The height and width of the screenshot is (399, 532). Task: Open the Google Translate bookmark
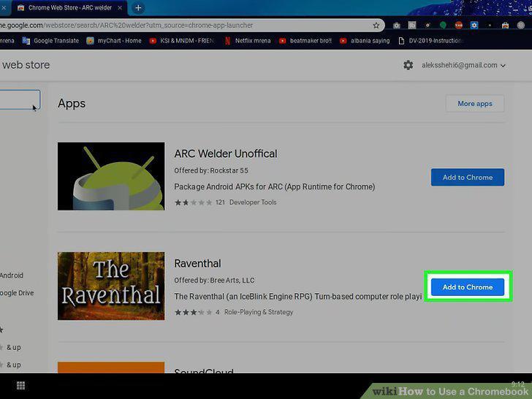point(50,41)
